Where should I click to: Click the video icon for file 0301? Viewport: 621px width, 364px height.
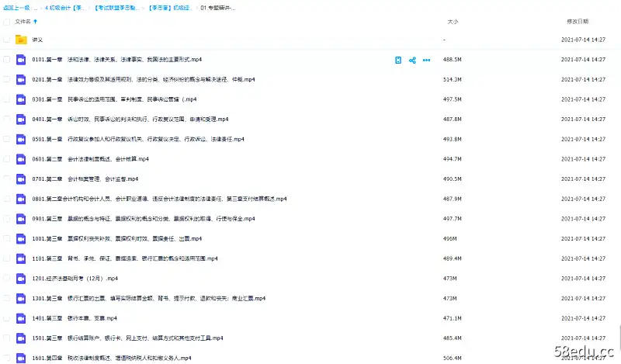(x=21, y=99)
